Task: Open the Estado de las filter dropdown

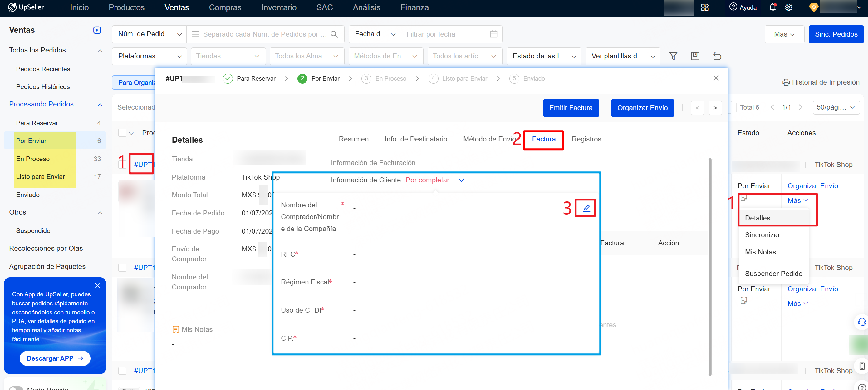Action: (x=544, y=56)
